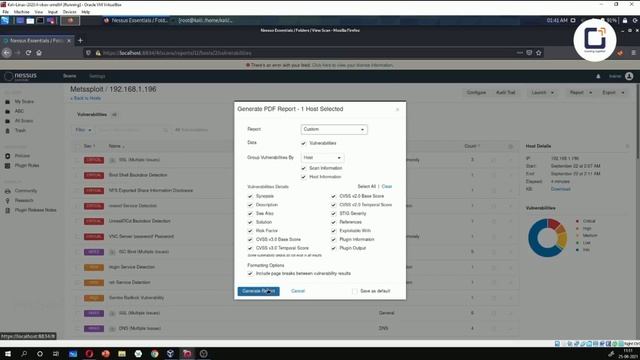Open the Export dropdown button
This screenshot has height=360, width=640.
(613, 93)
